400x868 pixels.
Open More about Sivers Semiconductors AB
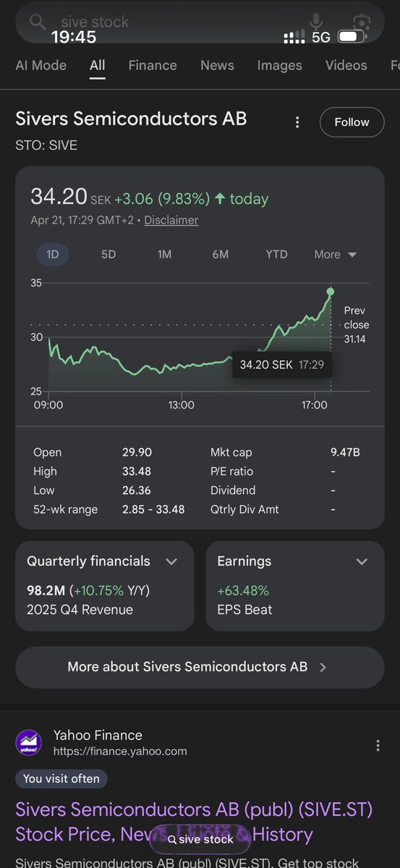point(200,667)
